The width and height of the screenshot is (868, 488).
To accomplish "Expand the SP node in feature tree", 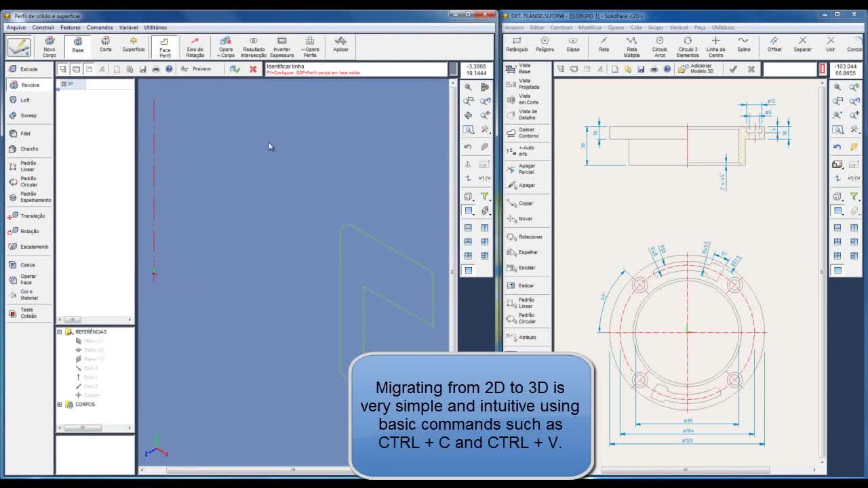I will (64, 84).
